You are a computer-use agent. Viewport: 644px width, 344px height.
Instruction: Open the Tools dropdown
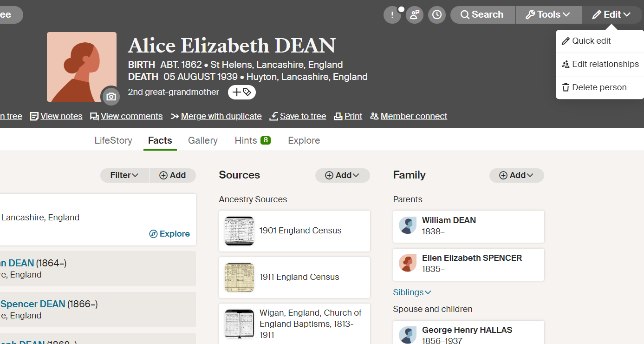tap(548, 14)
